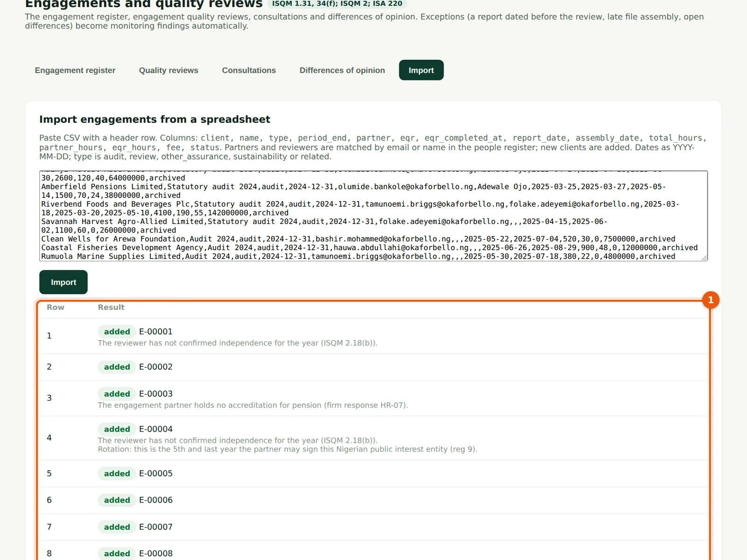Select engagement E-00004 result row
Screen dimensions: 747x560
373,438
